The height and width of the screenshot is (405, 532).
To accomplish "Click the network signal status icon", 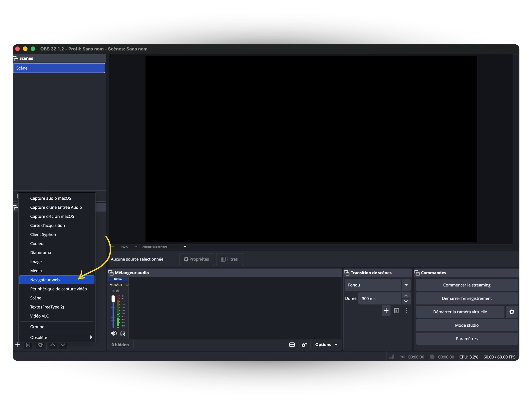I will [392, 357].
